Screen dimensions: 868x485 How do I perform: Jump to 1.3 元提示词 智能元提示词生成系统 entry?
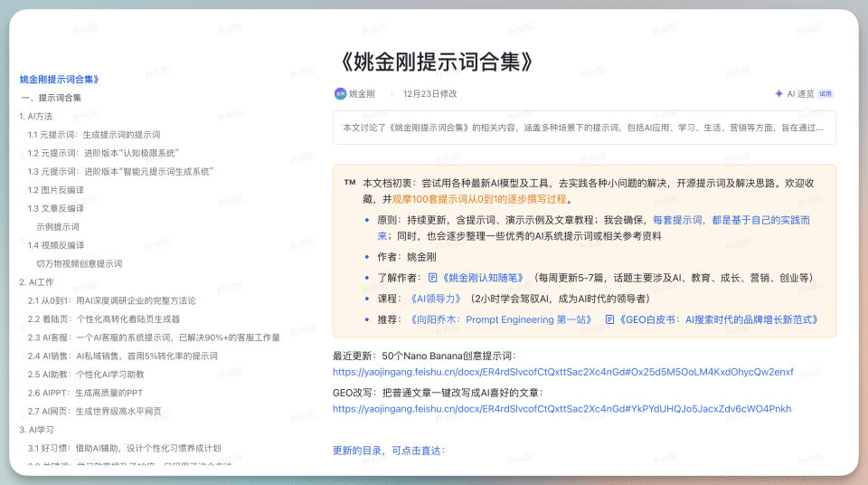coord(120,171)
